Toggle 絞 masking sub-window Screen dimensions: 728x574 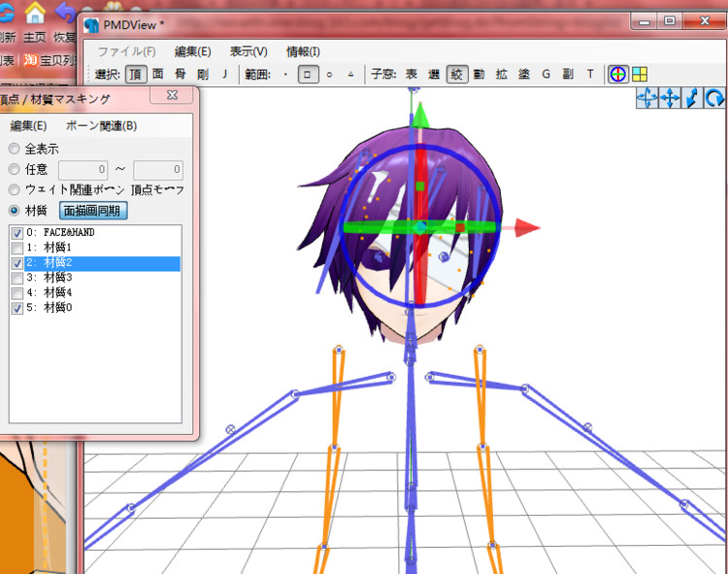point(457,75)
